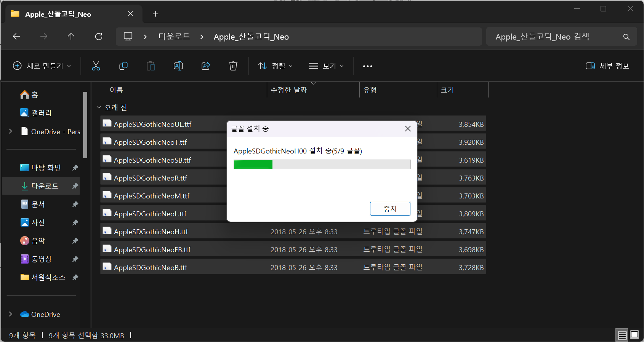Click the Rename icon in toolbar
This screenshot has height=342, width=644.
point(178,66)
